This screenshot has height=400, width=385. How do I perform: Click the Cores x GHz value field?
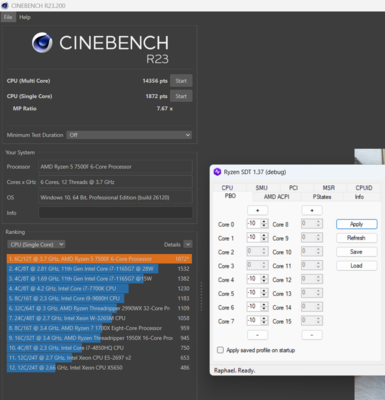click(115, 182)
